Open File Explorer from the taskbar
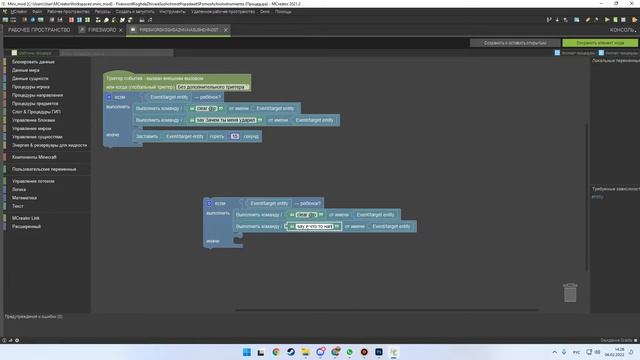 (x=305, y=352)
